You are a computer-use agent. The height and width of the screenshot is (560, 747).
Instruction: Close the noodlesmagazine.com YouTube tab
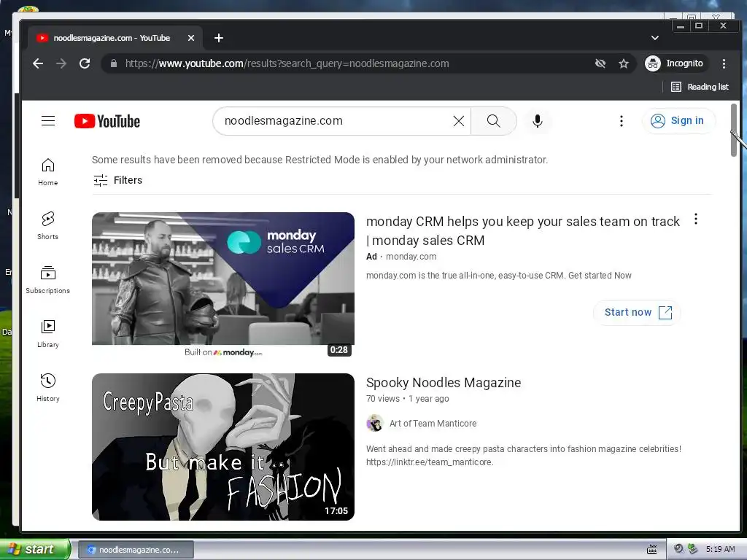(x=191, y=38)
